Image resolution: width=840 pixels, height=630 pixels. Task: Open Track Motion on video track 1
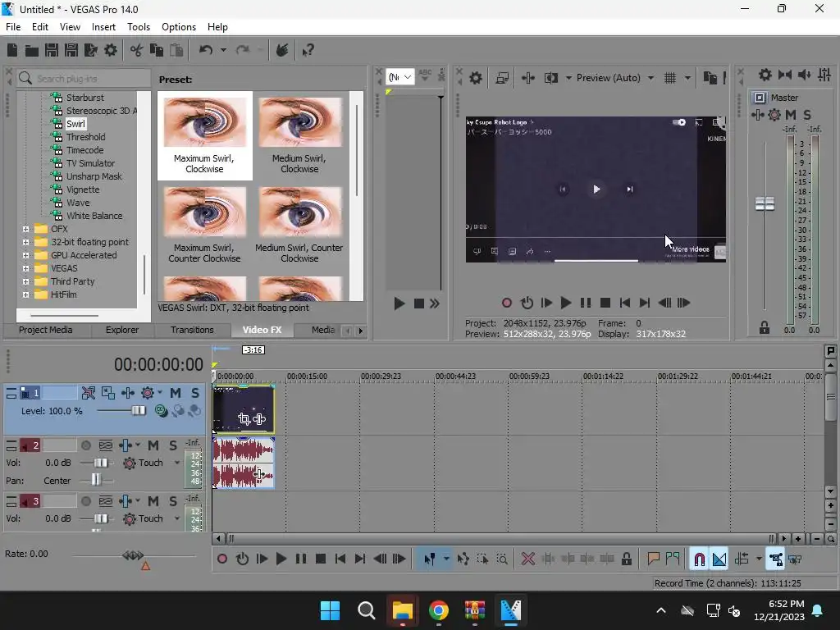tap(108, 393)
